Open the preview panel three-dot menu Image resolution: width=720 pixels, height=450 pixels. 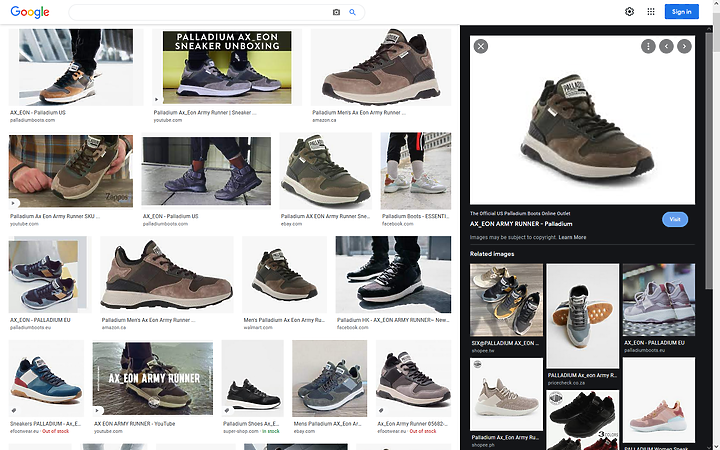[x=648, y=46]
